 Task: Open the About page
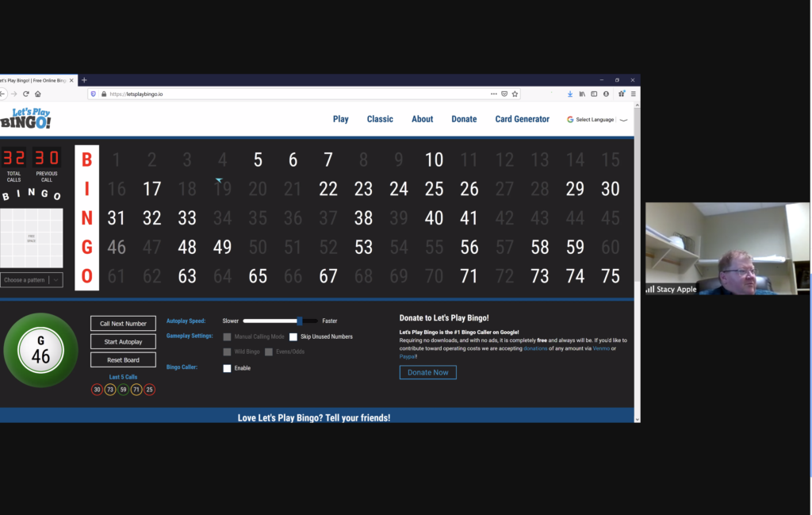coord(423,119)
